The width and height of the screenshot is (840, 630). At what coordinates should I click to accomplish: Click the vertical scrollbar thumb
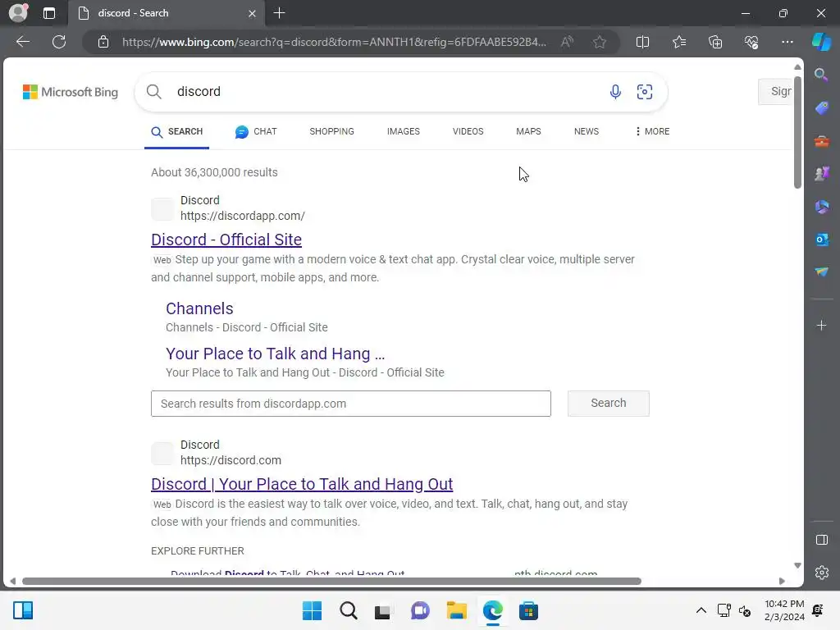[797, 132]
